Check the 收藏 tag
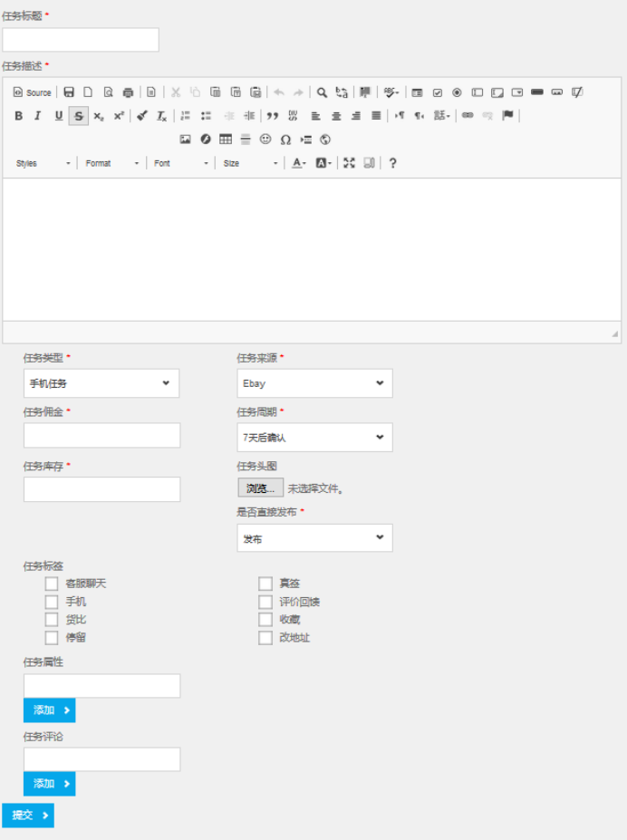The image size is (627, 840). [265, 620]
